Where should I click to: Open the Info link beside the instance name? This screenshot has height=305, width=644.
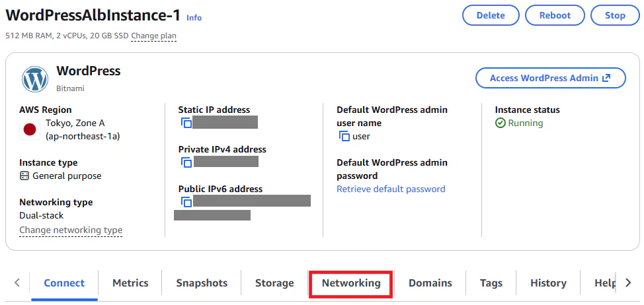point(194,18)
